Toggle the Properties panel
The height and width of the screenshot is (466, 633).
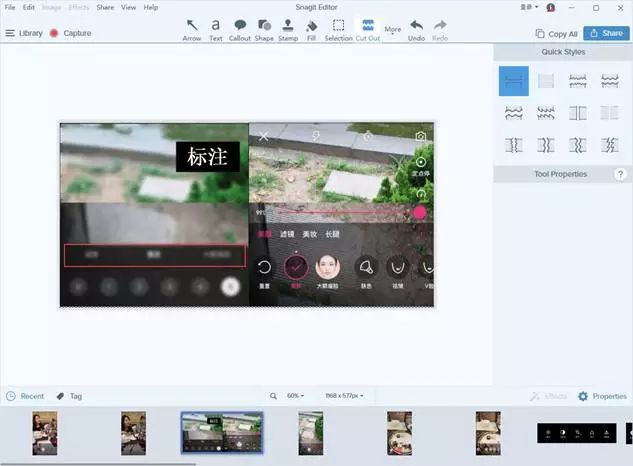pyautogui.click(x=601, y=396)
